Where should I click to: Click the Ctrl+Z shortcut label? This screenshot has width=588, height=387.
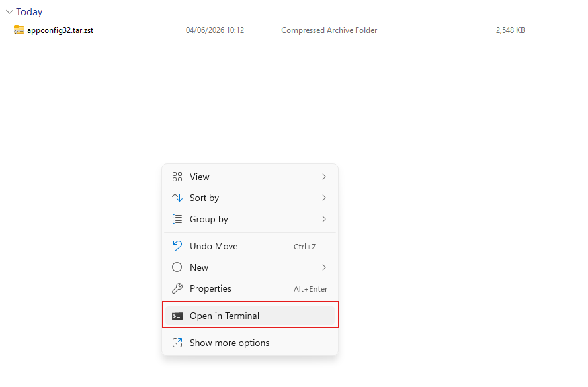[x=305, y=247]
